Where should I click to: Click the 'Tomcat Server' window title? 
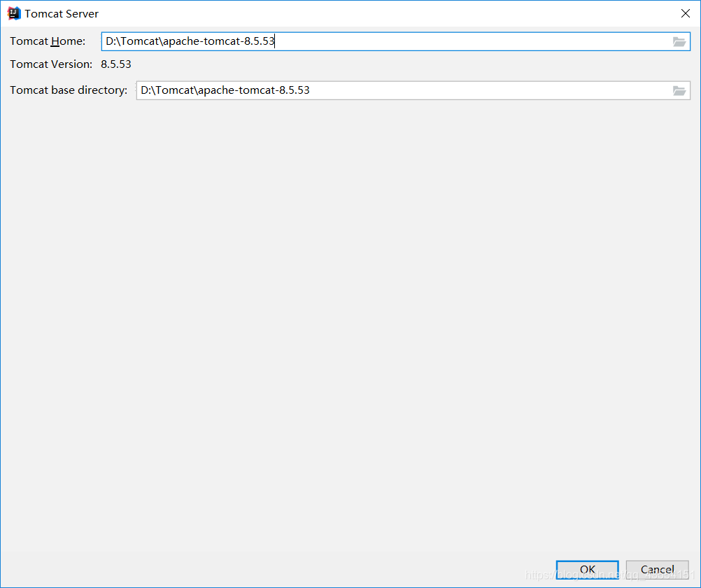pos(62,14)
